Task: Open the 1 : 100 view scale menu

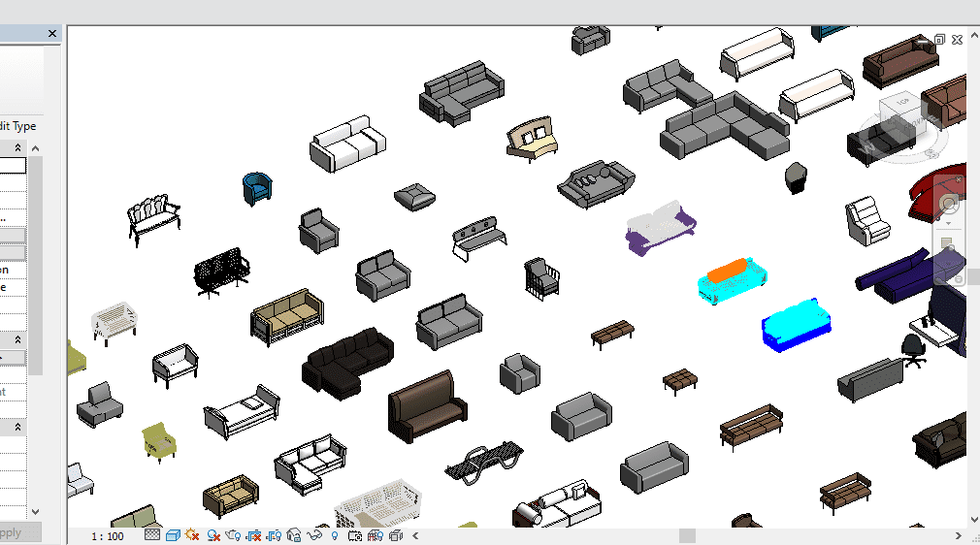Action: coord(108,536)
